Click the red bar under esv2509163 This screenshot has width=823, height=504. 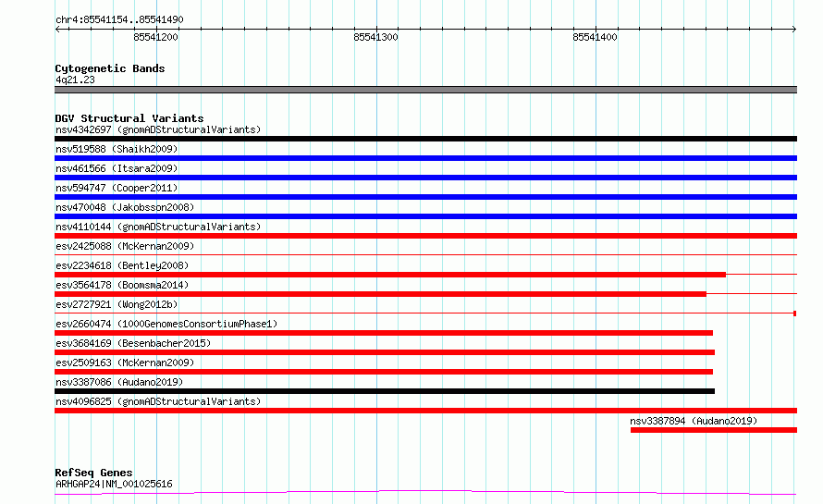coord(384,372)
